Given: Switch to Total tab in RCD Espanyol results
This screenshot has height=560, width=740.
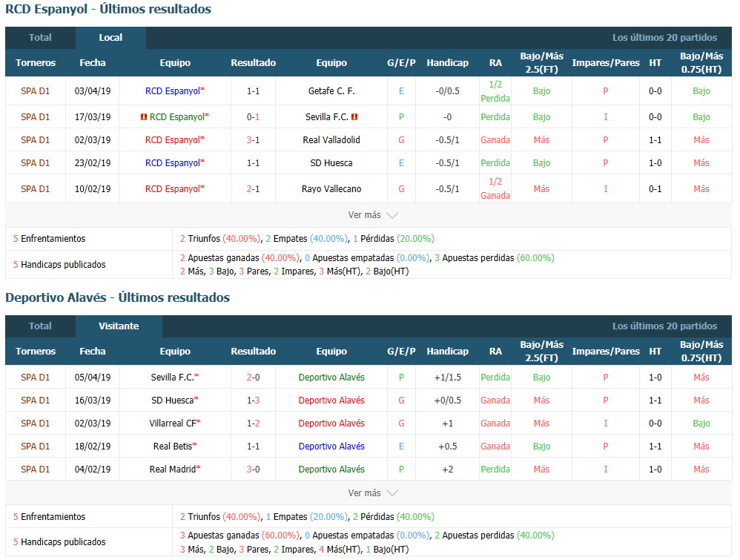Looking at the screenshot, I should [40, 38].
